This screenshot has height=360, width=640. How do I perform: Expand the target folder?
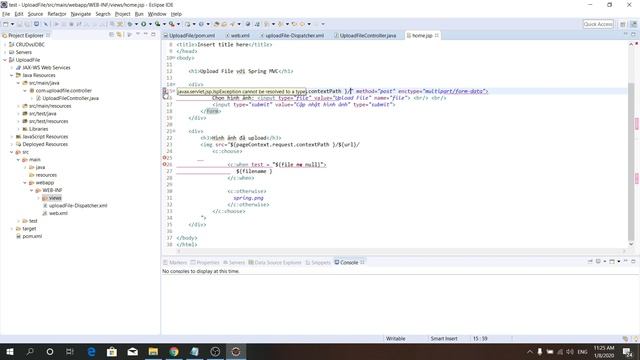point(11,229)
